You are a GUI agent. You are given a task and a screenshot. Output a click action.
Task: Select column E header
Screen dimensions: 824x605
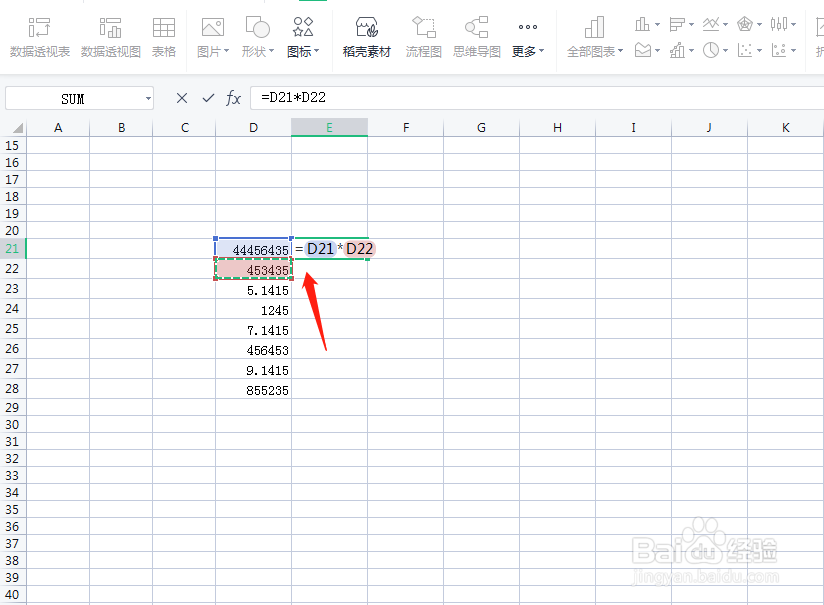point(329,128)
